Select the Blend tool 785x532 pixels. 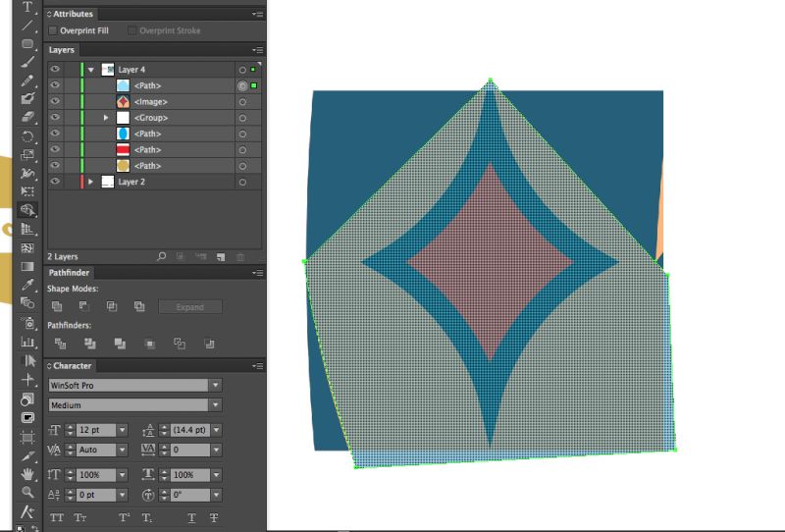(x=27, y=303)
